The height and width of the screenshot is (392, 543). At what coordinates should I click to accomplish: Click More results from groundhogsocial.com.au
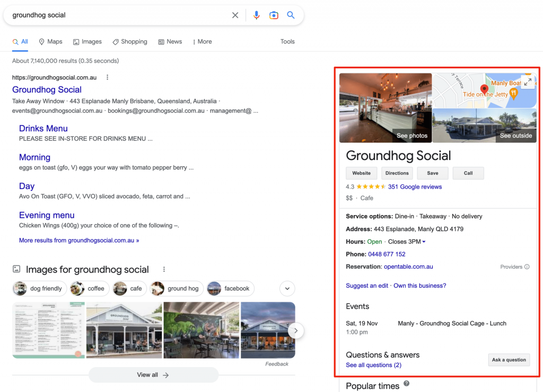tap(79, 240)
